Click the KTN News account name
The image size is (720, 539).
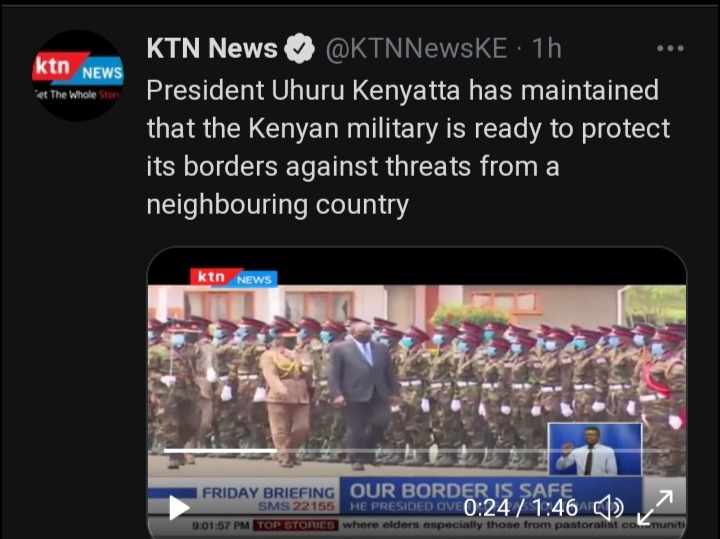click(x=212, y=48)
